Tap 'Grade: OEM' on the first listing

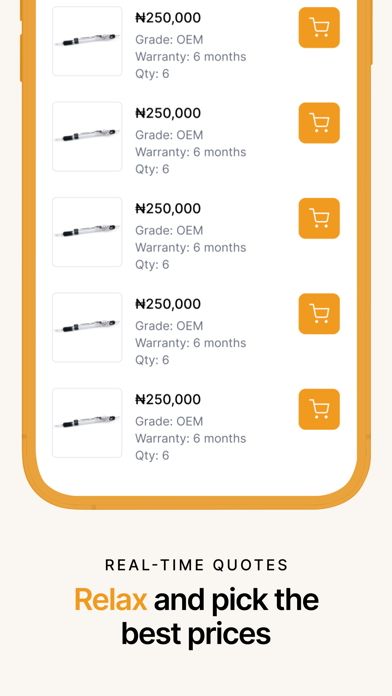pyautogui.click(x=169, y=40)
